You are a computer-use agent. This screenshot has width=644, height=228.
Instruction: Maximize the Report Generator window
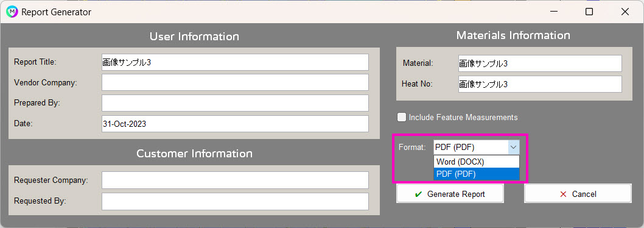(x=589, y=12)
